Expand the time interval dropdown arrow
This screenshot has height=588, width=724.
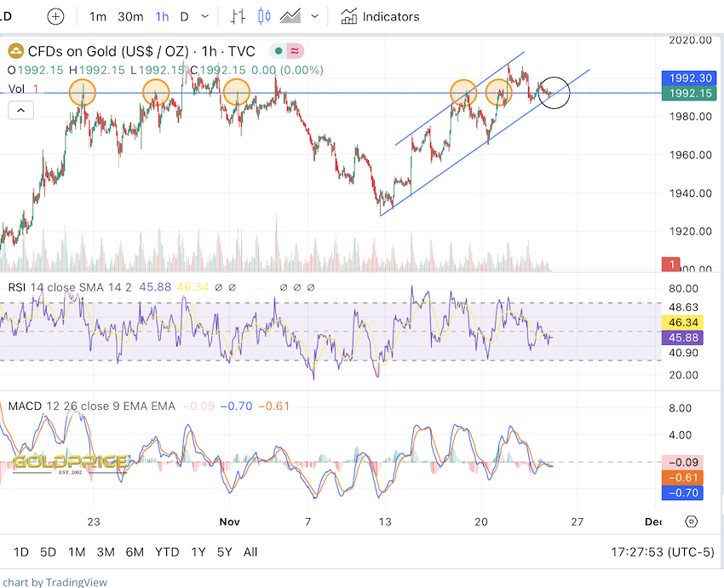[x=204, y=16]
